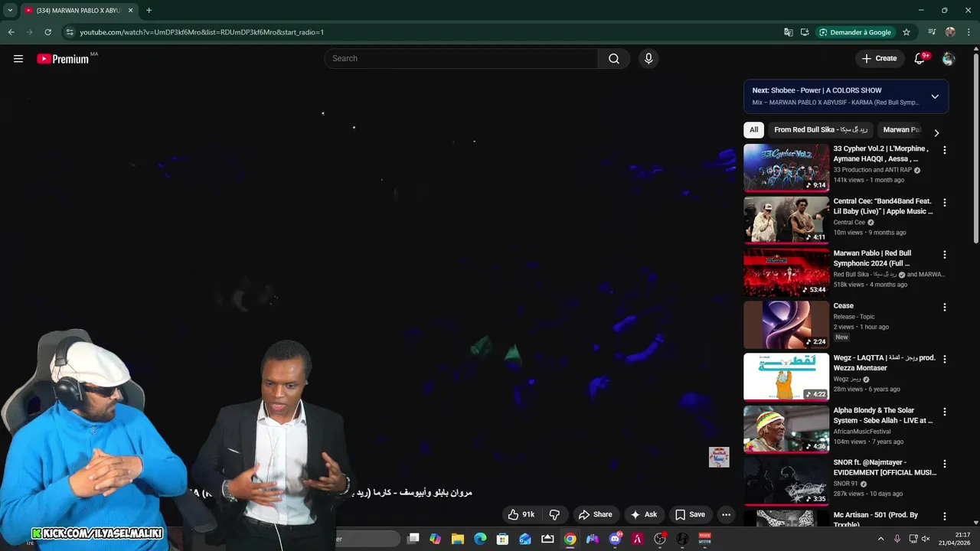The height and width of the screenshot is (551, 980).
Task: Open the Cease video thumbnail
Action: pos(786,324)
